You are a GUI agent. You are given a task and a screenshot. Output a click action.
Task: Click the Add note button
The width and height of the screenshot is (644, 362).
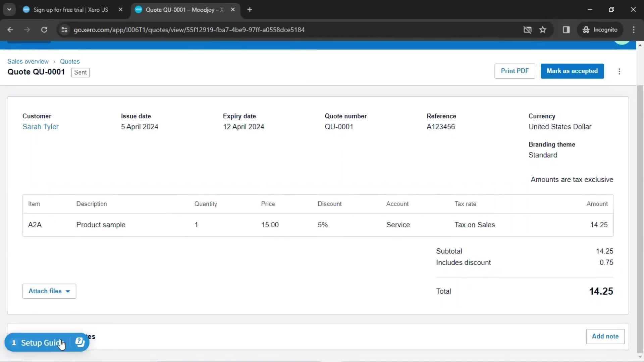pyautogui.click(x=605, y=336)
